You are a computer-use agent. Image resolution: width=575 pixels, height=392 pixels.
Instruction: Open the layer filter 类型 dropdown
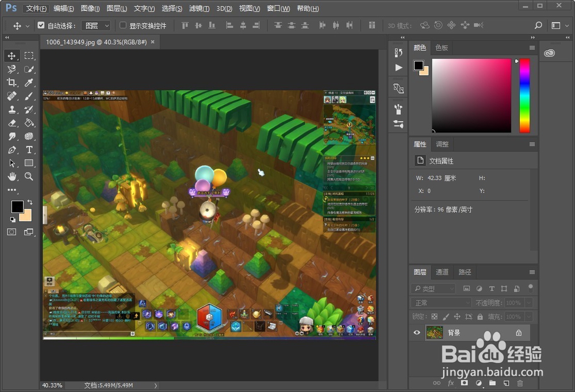434,289
